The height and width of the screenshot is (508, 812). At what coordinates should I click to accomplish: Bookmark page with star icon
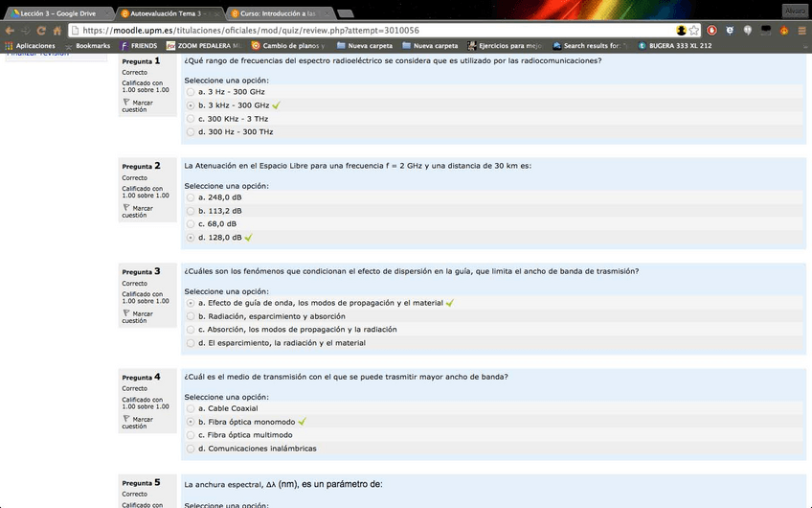(694, 31)
